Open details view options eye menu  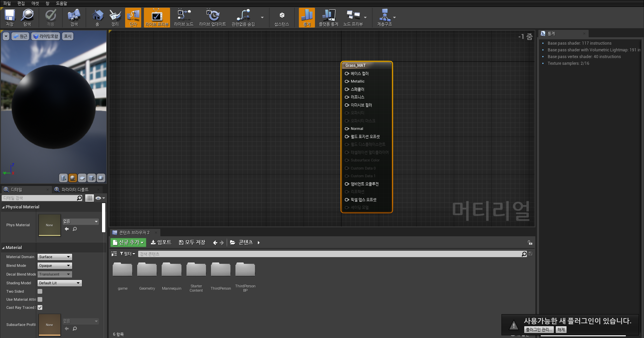pyautogui.click(x=100, y=198)
